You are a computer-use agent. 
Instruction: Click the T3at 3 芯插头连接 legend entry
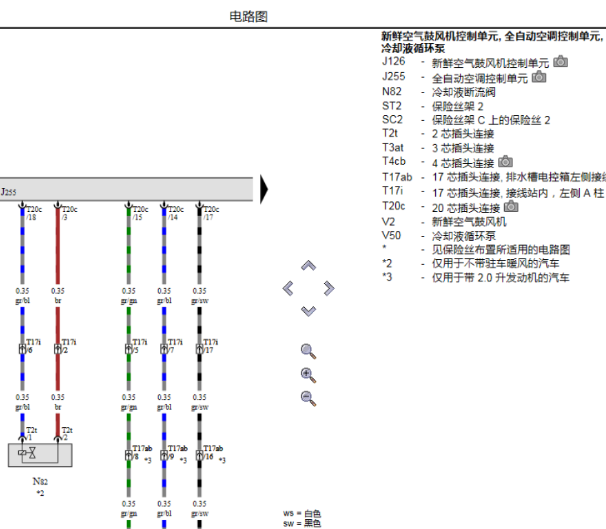[438, 148]
